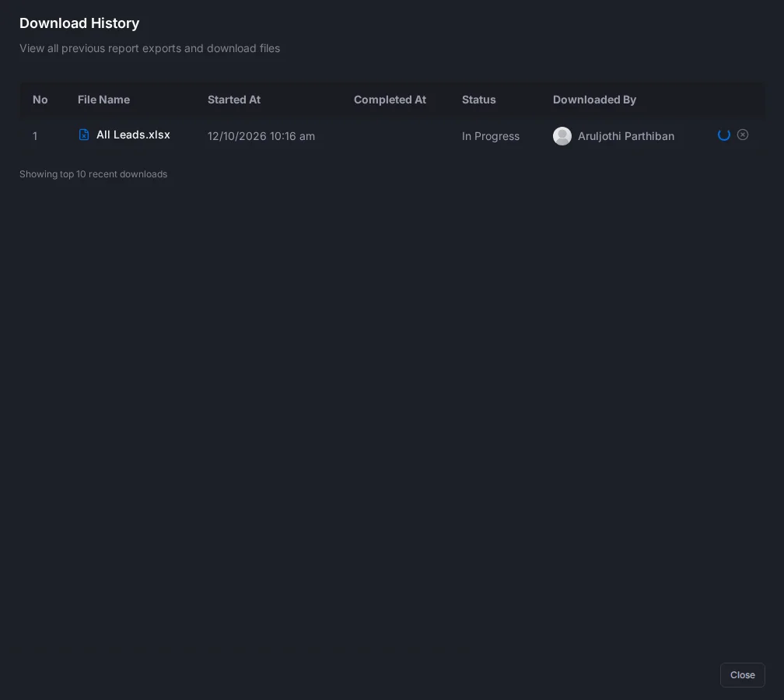Click the Download History title
Viewport: 784px width, 700px height.
pos(79,23)
